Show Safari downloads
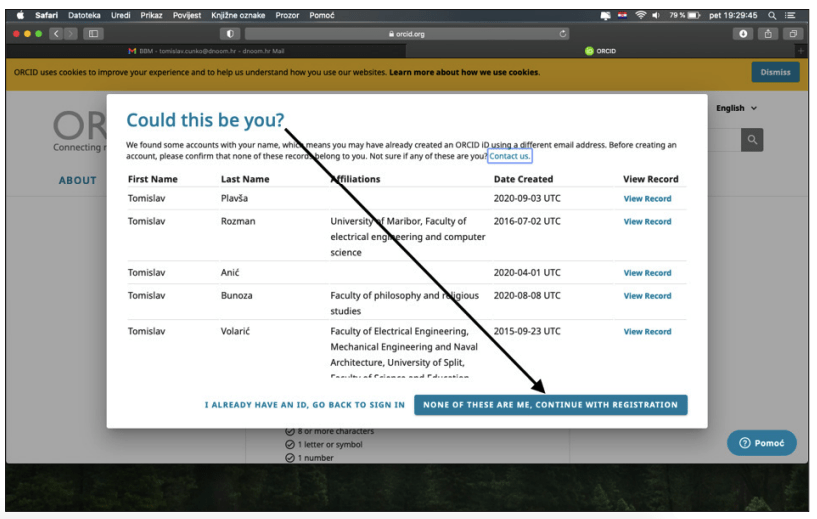The image size is (817, 519). point(743,34)
